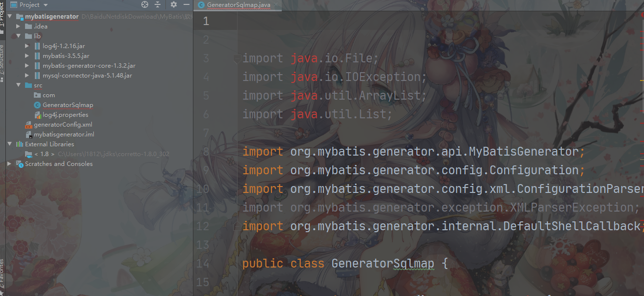This screenshot has height=296, width=644.
Task: Collapse the src folder
Action: 19,85
